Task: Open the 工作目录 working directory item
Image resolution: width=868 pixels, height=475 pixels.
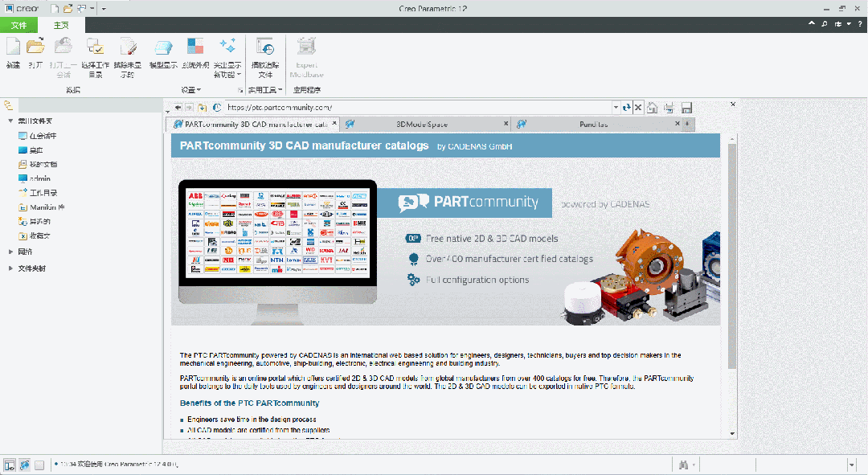Action: click(x=38, y=193)
